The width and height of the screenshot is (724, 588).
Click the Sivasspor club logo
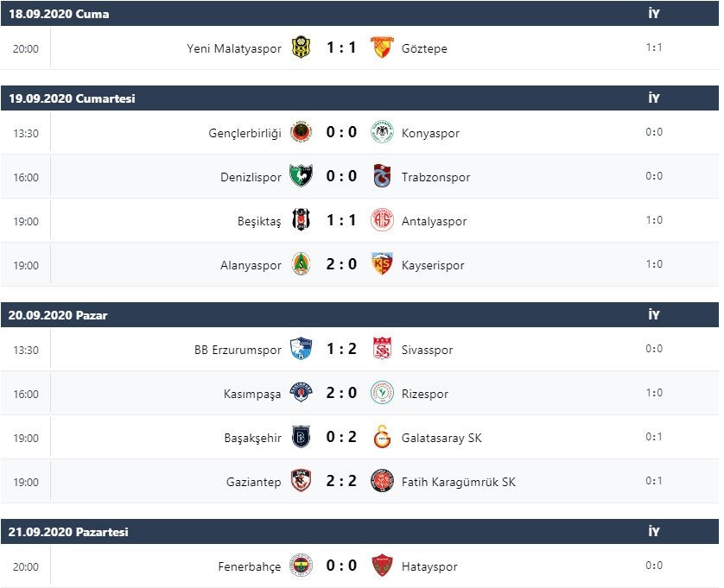(384, 350)
